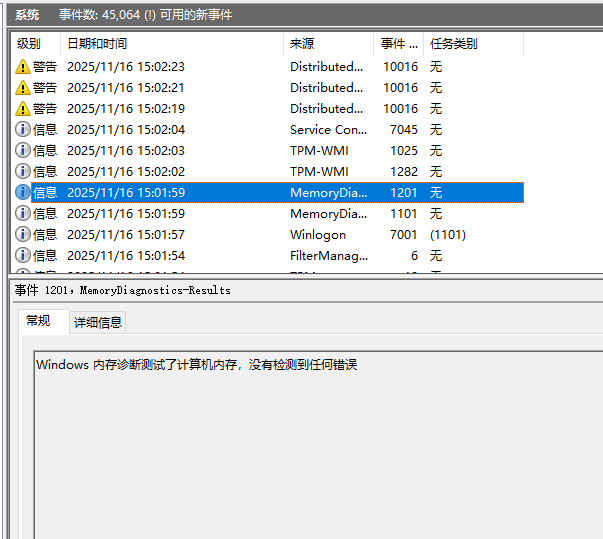Click info icon of Service Con... event
Screen dimensions: 603x539
coord(23,130)
